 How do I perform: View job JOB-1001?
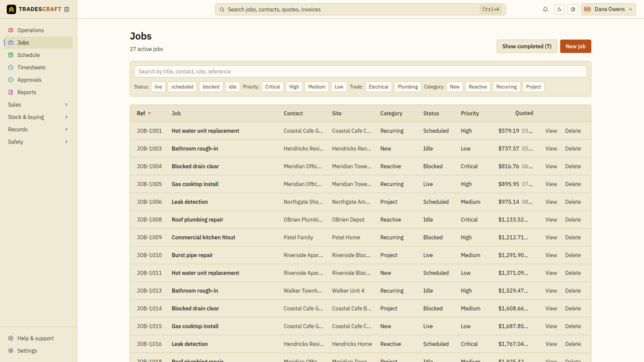[551, 131]
